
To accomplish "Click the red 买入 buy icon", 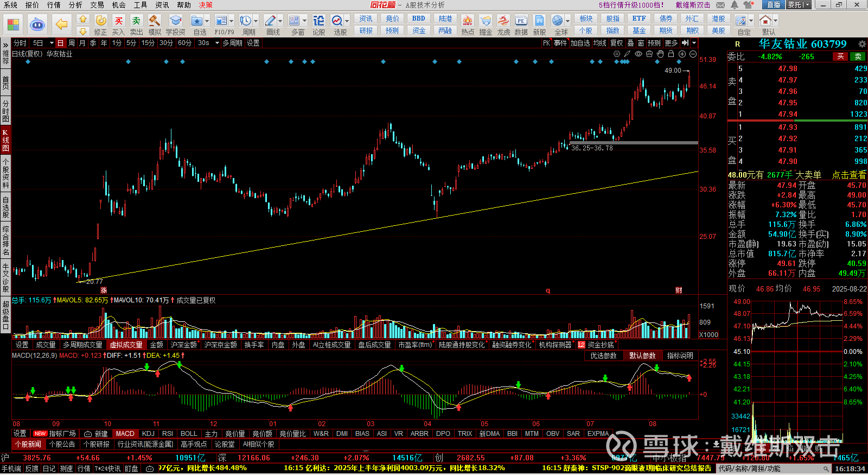I will point(119,21).
